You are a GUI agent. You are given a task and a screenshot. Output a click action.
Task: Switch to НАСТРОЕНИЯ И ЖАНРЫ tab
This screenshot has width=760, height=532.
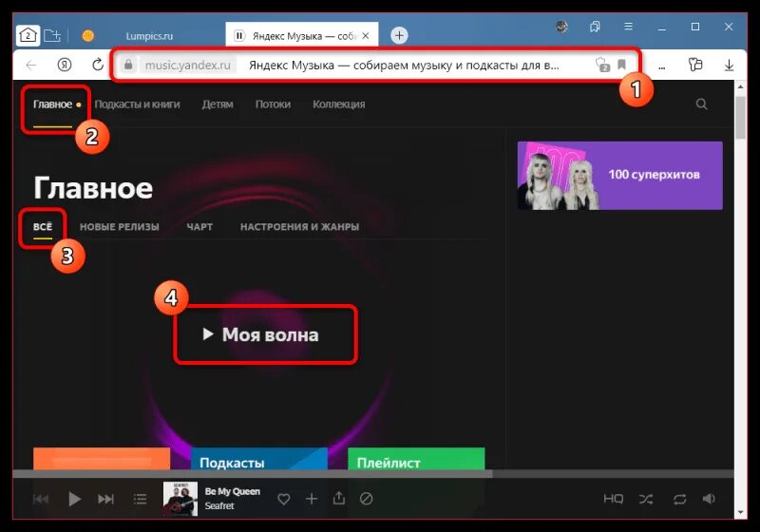click(299, 226)
